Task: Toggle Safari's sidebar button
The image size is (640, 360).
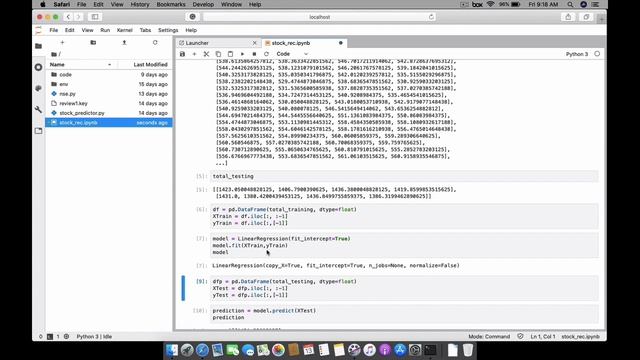Action: tap(95, 17)
